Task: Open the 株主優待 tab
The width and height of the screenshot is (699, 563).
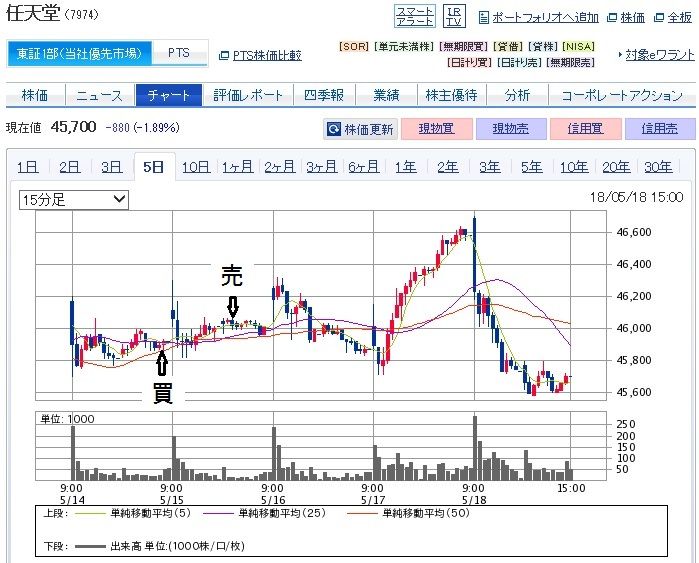Action: click(x=452, y=95)
